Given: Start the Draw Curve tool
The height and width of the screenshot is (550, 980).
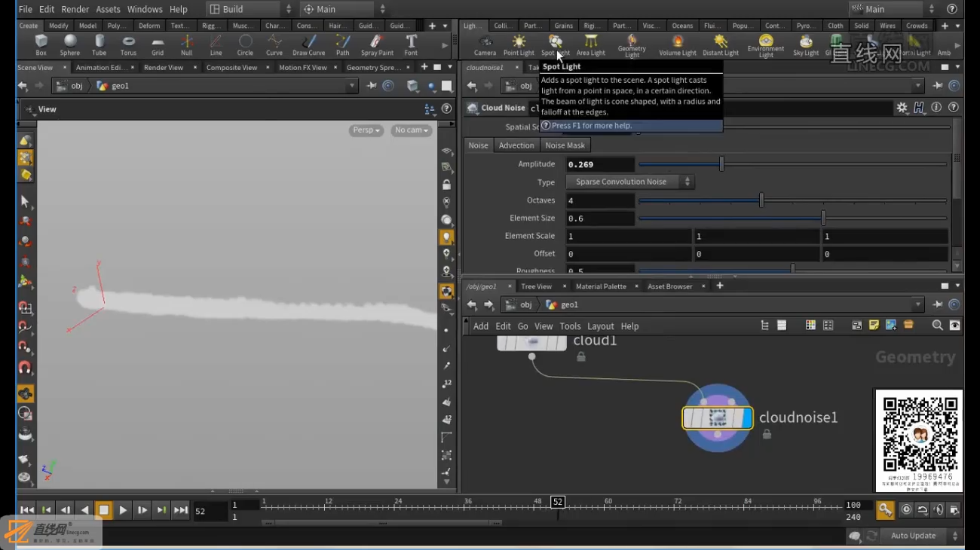Looking at the screenshot, I should pyautogui.click(x=308, y=45).
